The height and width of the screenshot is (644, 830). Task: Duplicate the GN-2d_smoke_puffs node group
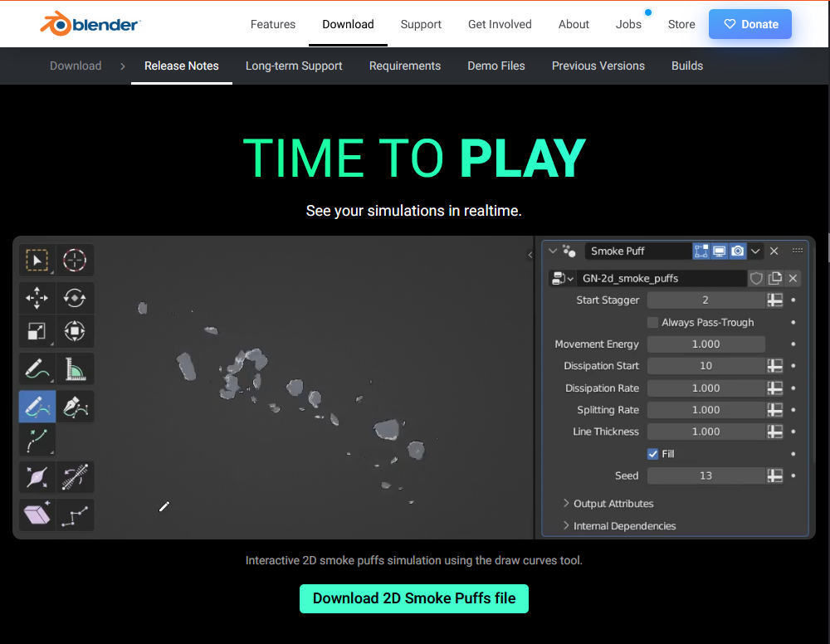tap(775, 278)
